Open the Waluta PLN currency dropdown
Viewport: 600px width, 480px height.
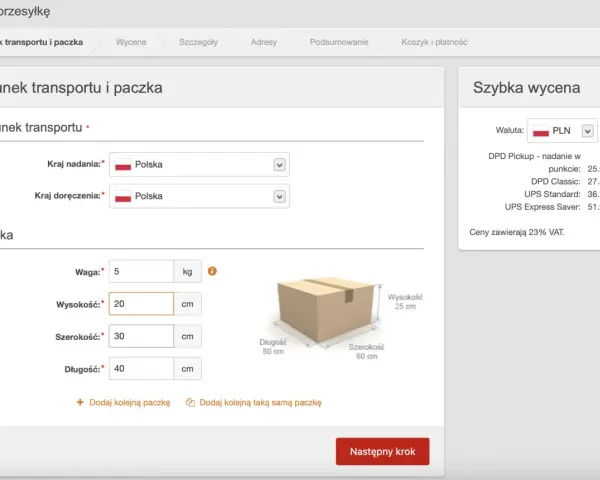click(x=562, y=131)
